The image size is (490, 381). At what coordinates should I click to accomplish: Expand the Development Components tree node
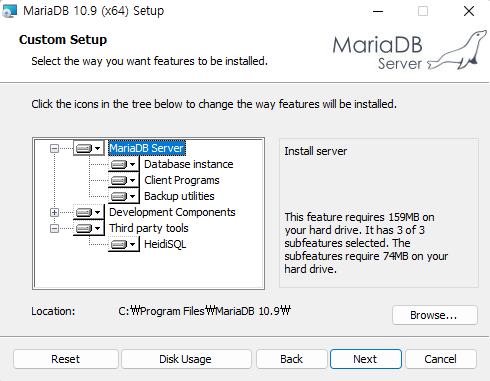click(x=54, y=212)
